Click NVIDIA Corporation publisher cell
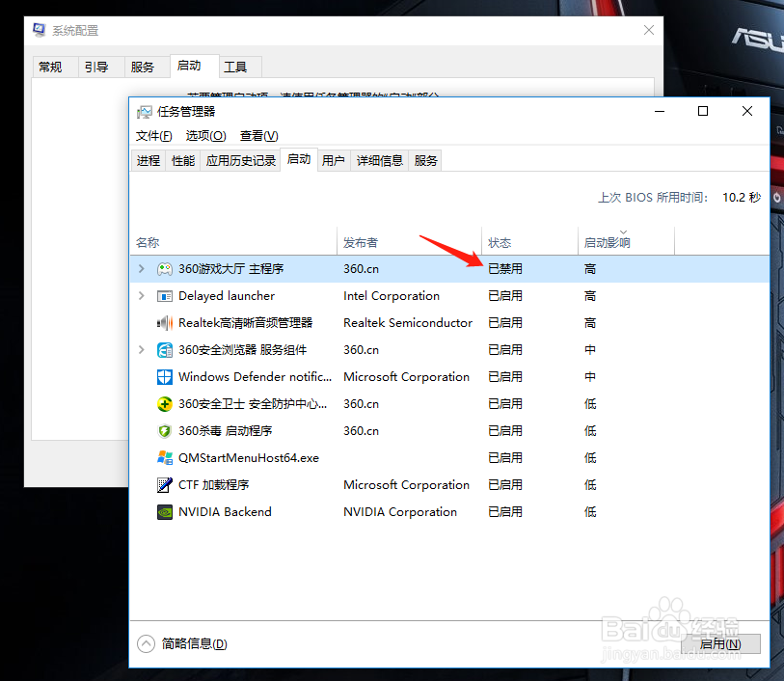The height and width of the screenshot is (681, 784). click(x=400, y=512)
